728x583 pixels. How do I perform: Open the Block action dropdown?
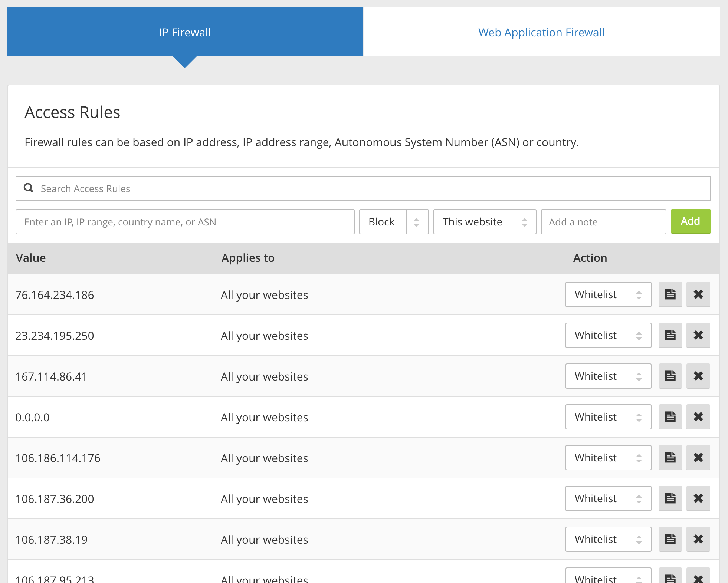[394, 222]
